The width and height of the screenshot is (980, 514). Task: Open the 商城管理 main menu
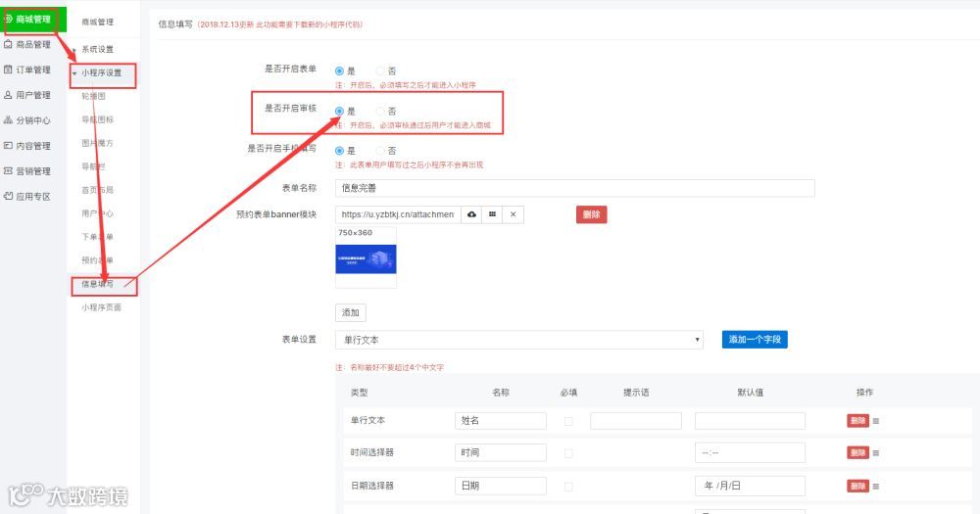(x=32, y=20)
